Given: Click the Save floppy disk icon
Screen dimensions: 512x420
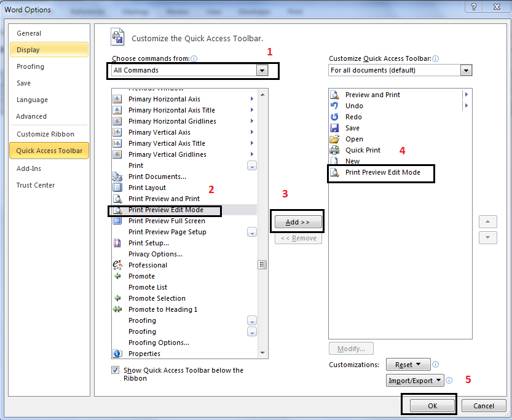Looking at the screenshot, I should pyautogui.click(x=334, y=128).
